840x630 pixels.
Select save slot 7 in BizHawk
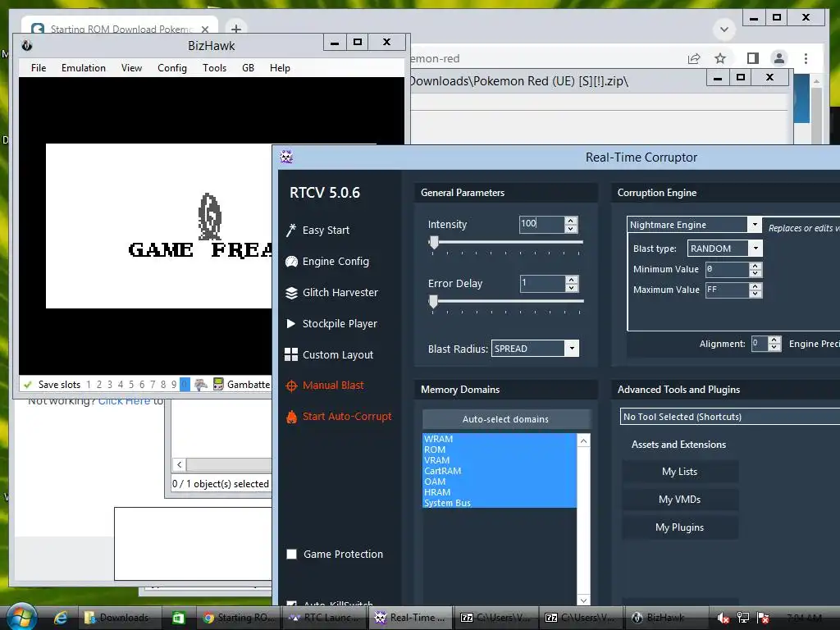point(153,384)
